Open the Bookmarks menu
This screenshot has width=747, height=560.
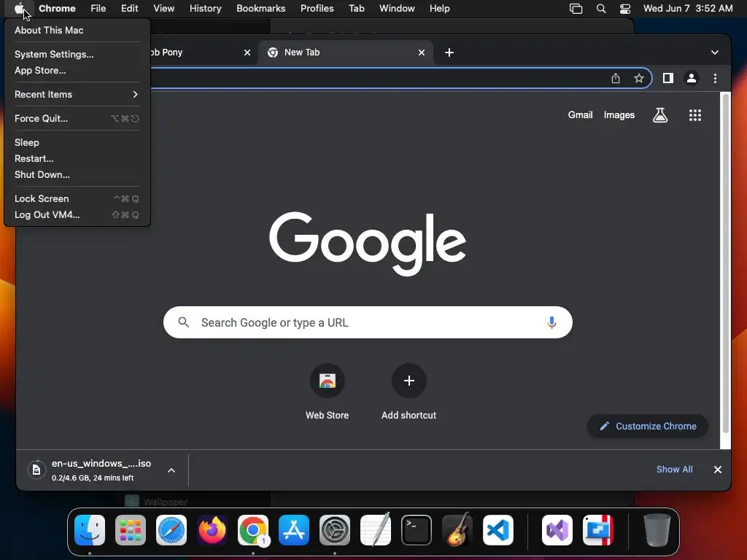260,9
